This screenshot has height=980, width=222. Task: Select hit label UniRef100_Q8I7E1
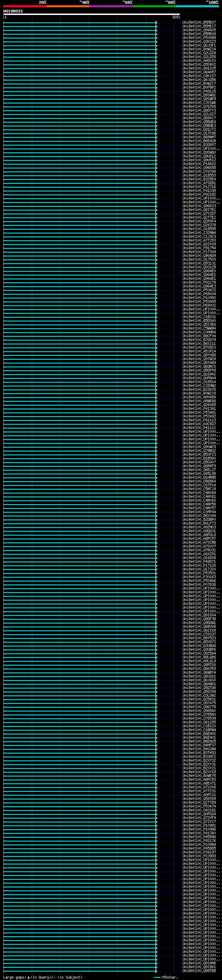(199, 210)
